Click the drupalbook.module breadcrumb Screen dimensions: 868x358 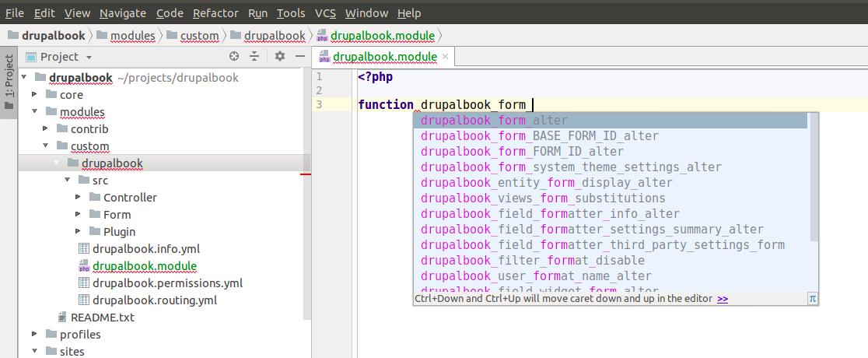pyautogui.click(x=376, y=36)
